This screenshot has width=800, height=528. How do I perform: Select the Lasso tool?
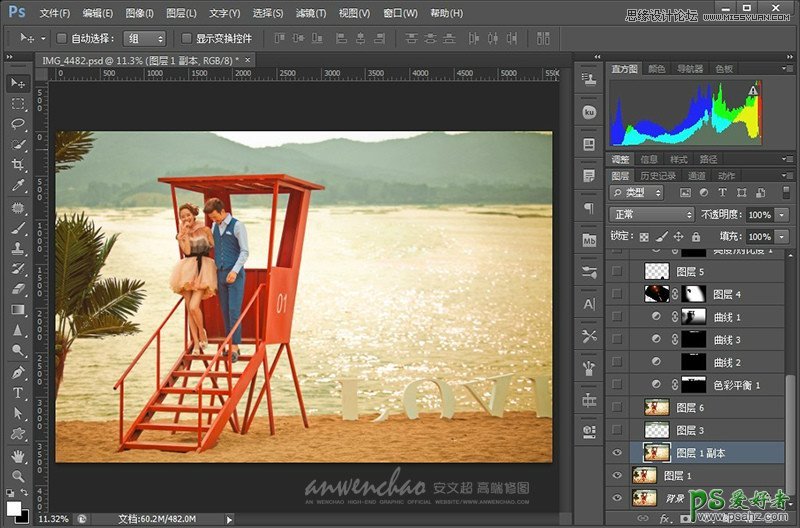click(x=18, y=124)
